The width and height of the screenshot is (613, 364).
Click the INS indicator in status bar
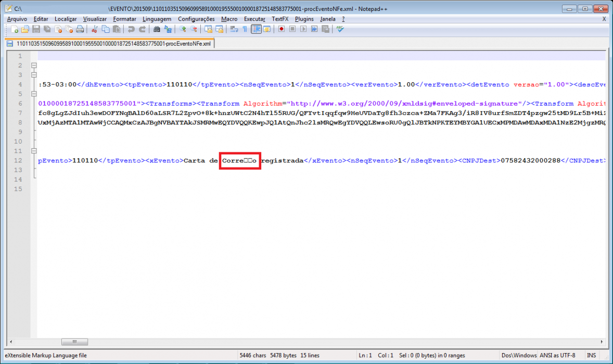[592, 355]
